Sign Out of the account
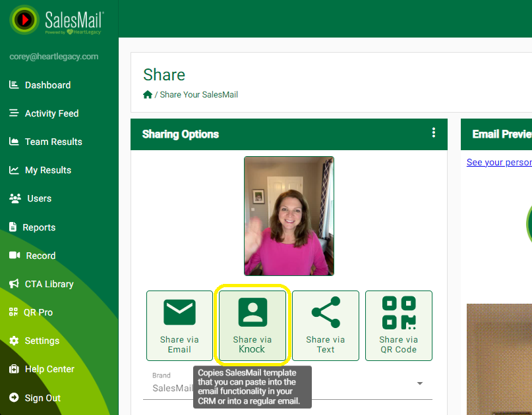This screenshot has height=415, width=532. 42,398
